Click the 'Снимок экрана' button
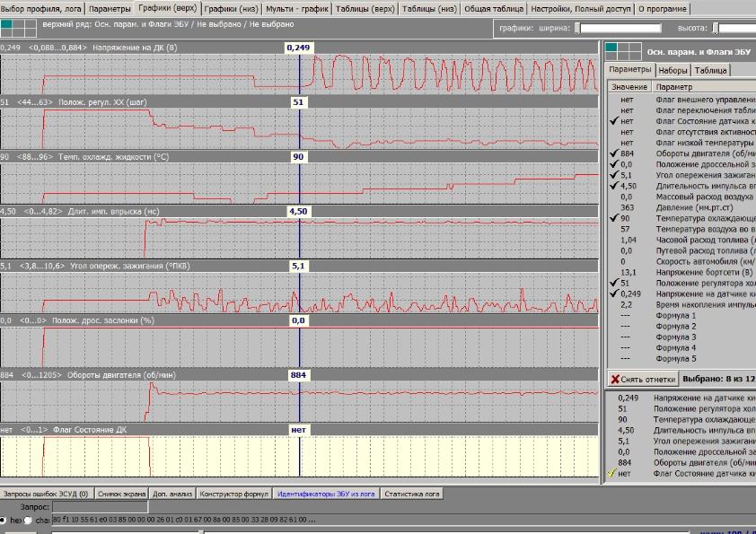This screenshot has height=534, width=756. pyautogui.click(x=121, y=494)
